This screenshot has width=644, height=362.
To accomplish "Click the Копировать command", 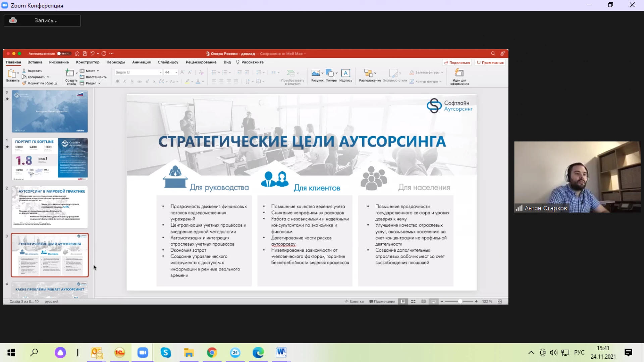I will click(x=36, y=77).
